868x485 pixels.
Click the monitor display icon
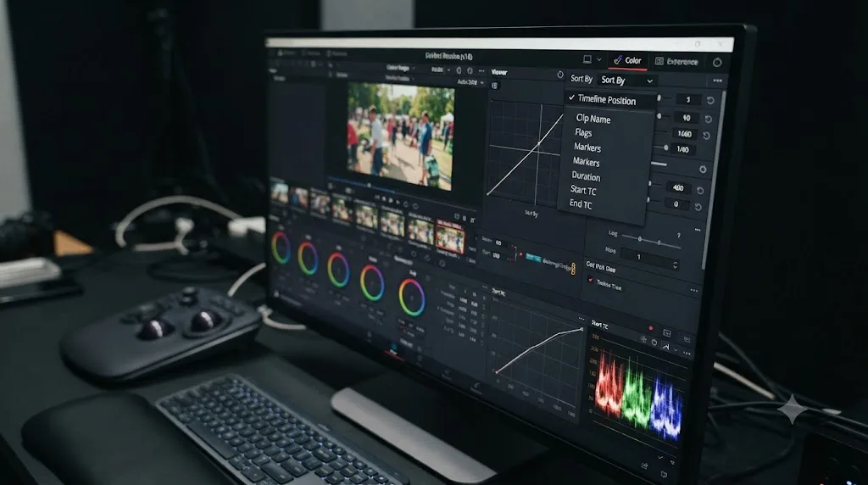click(587, 59)
